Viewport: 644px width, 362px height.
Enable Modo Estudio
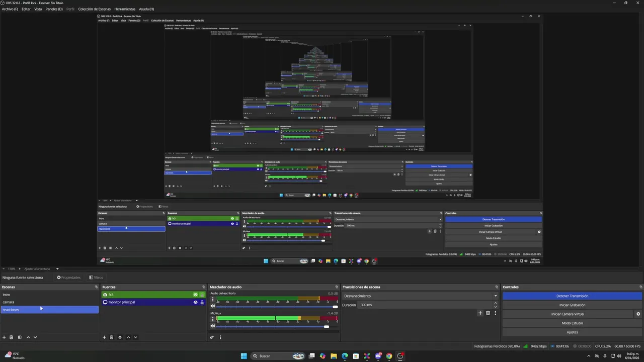572,323
